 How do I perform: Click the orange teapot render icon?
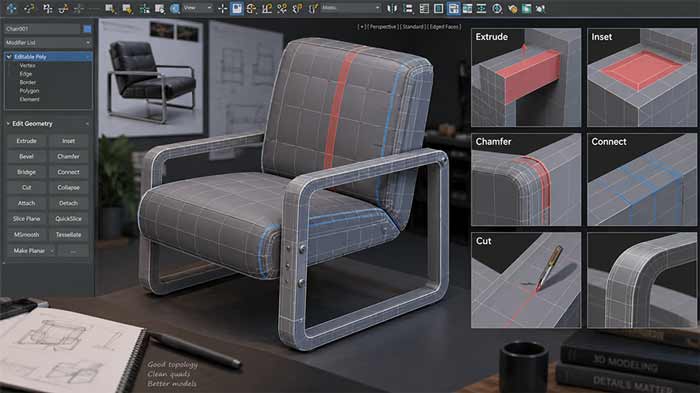tap(512, 8)
